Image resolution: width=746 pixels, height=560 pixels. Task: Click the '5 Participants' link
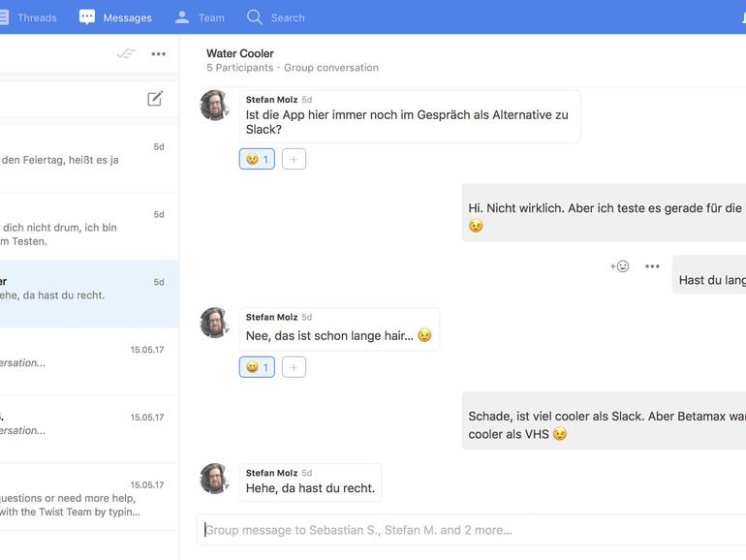pyautogui.click(x=240, y=68)
